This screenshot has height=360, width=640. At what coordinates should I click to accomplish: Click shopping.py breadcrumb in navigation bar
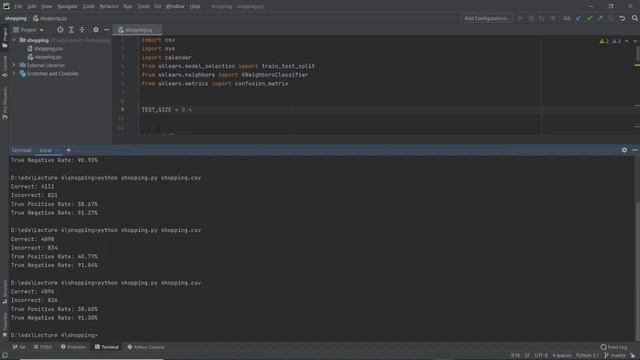coord(50,18)
